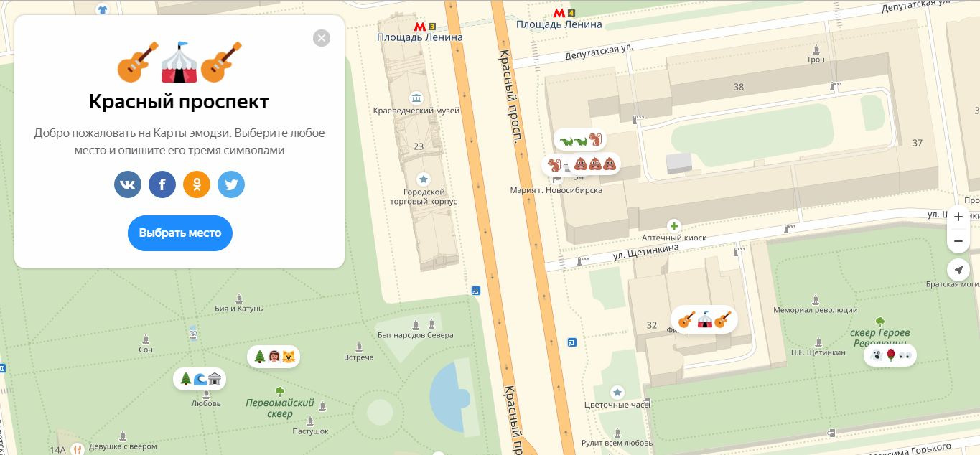Zoom in on the map
Image resolution: width=980 pixels, height=455 pixels.
tap(958, 217)
